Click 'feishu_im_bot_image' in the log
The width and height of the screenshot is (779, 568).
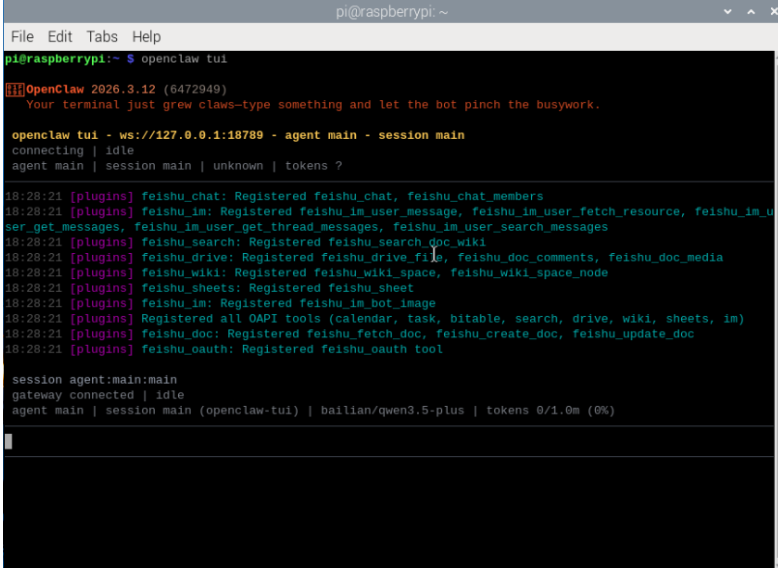pyautogui.click(x=368, y=304)
